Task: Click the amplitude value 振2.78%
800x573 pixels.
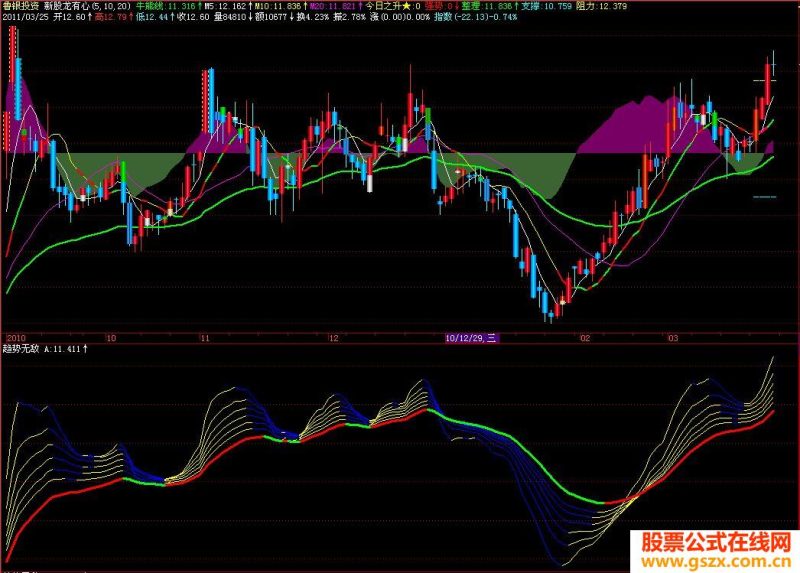Action: [349, 17]
